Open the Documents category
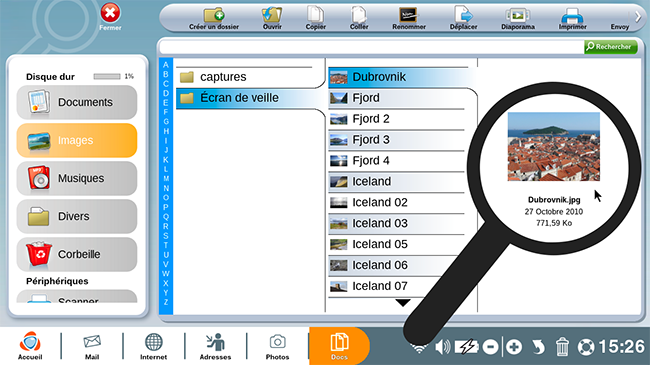The image size is (650, 365). tap(77, 102)
